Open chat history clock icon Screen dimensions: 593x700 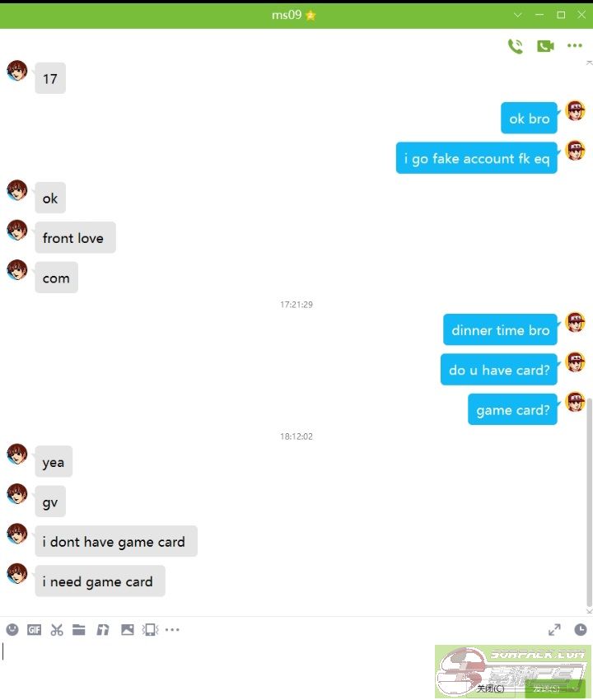click(x=580, y=629)
